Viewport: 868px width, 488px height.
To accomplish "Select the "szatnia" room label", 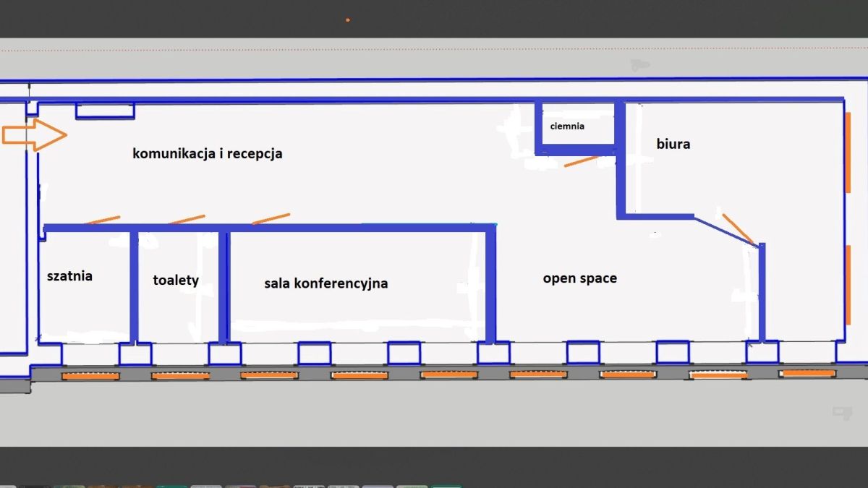I will [69, 275].
